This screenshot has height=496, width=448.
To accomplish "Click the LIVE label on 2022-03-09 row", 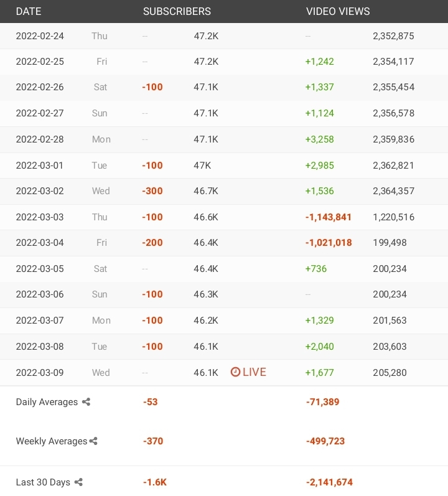I will coord(254,372).
